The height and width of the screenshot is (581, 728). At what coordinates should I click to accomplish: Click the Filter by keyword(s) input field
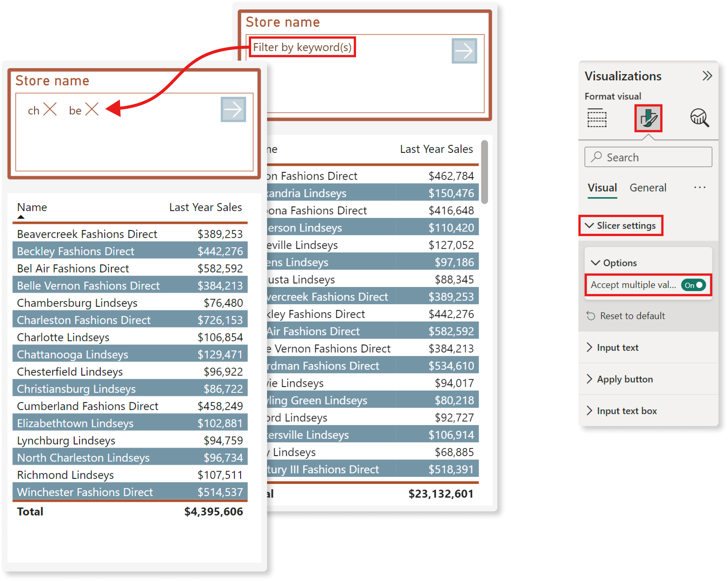point(302,47)
